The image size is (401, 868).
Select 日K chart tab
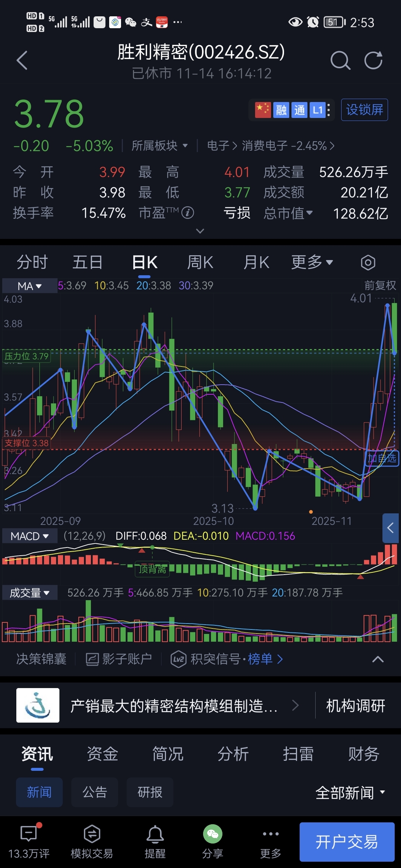pos(145,262)
